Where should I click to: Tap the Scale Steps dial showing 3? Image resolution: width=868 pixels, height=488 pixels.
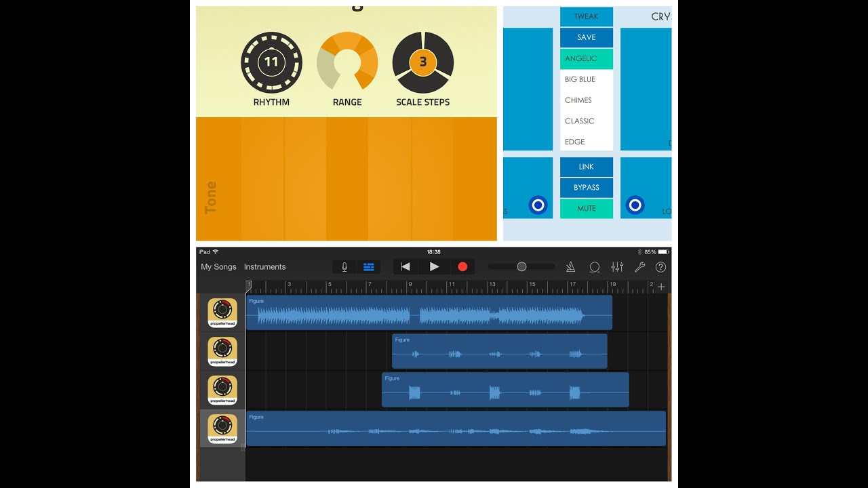pyautogui.click(x=423, y=62)
